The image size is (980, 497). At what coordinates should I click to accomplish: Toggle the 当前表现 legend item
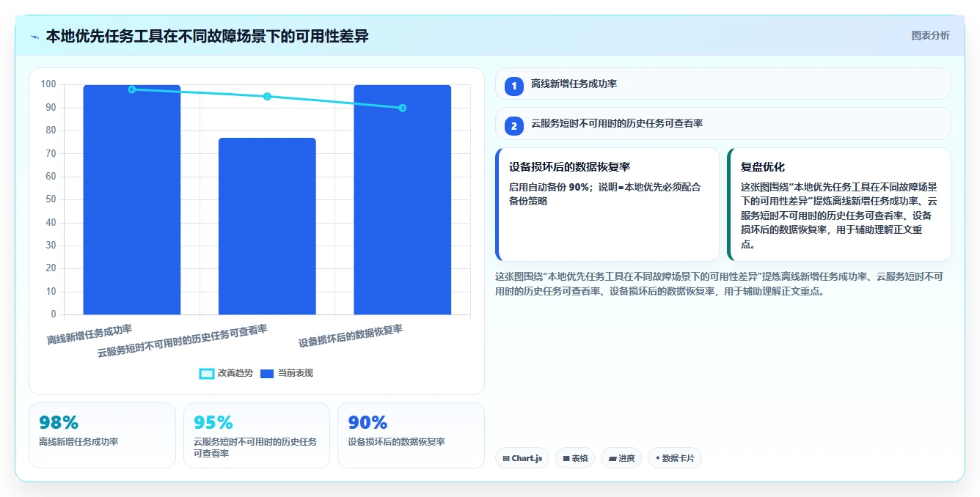(x=287, y=373)
